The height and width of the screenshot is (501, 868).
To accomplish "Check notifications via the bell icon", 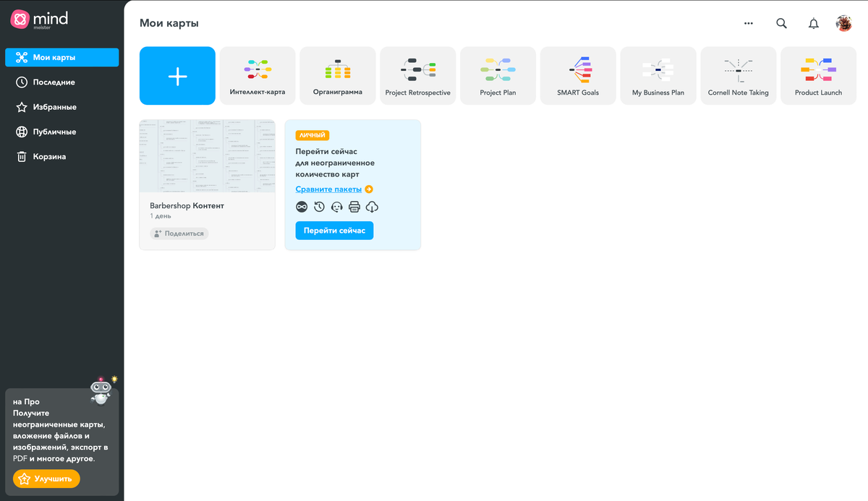I will point(813,22).
